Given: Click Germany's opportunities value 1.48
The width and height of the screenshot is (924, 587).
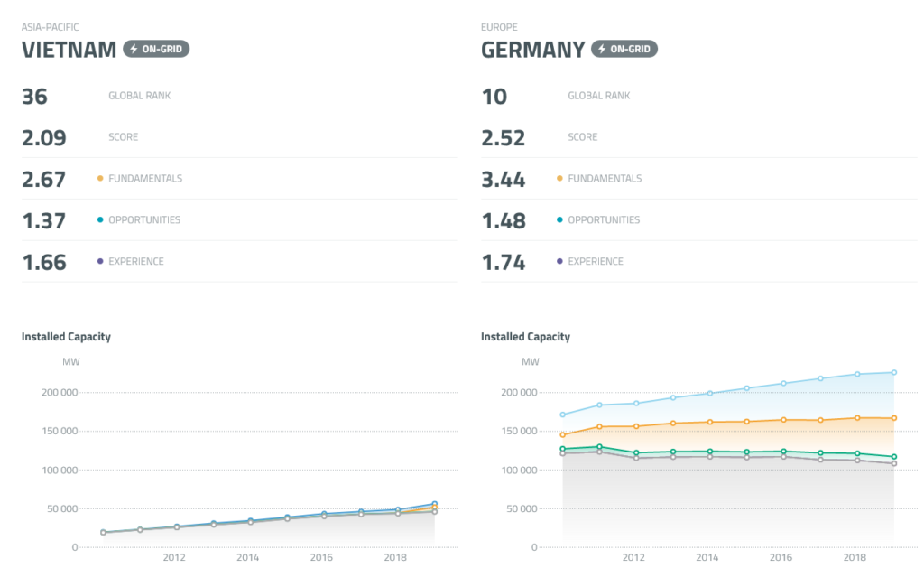Looking at the screenshot, I should click(504, 220).
